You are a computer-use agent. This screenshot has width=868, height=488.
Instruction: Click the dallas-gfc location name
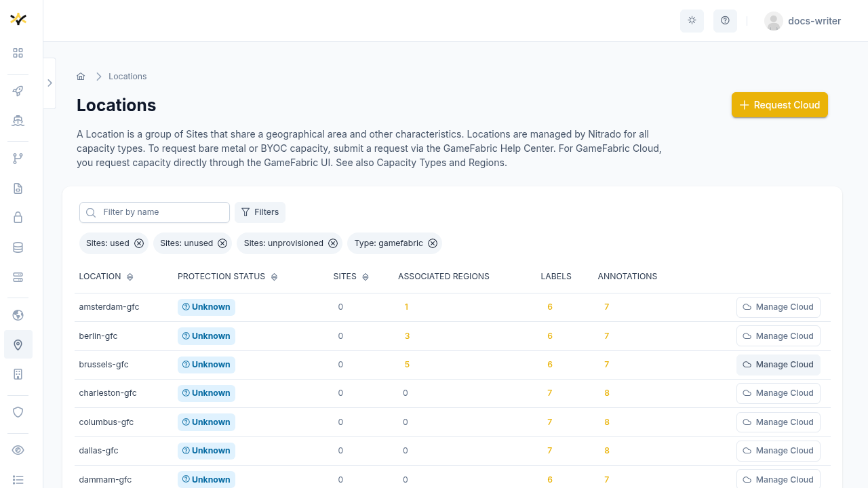pyautogui.click(x=99, y=451)
